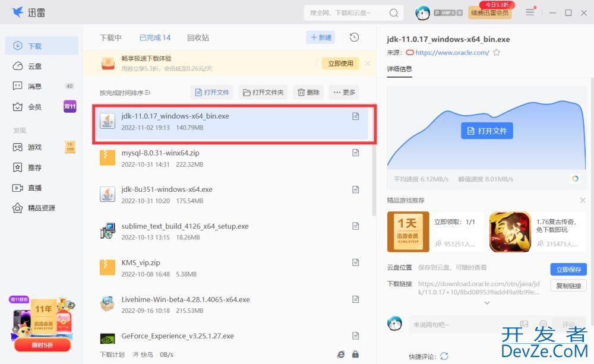Click document icon on mysql-8.0.31 row
The width and height of the screenshot is (594, 364).
(x=355, y=153)
